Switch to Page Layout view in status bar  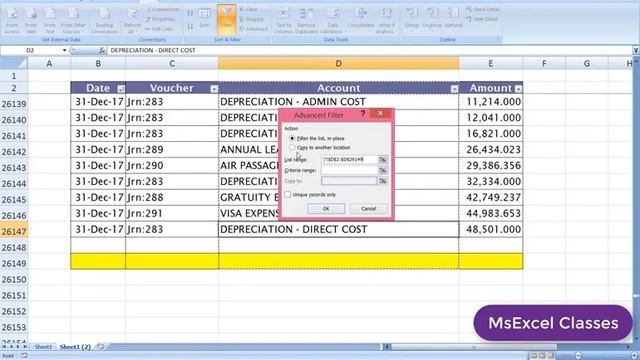click(542, 356)
